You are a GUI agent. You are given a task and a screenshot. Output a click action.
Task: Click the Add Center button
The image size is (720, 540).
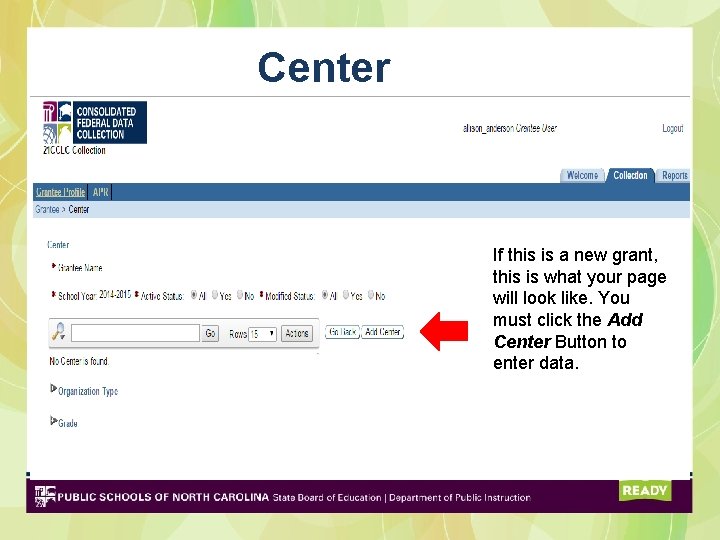(382, 332)
